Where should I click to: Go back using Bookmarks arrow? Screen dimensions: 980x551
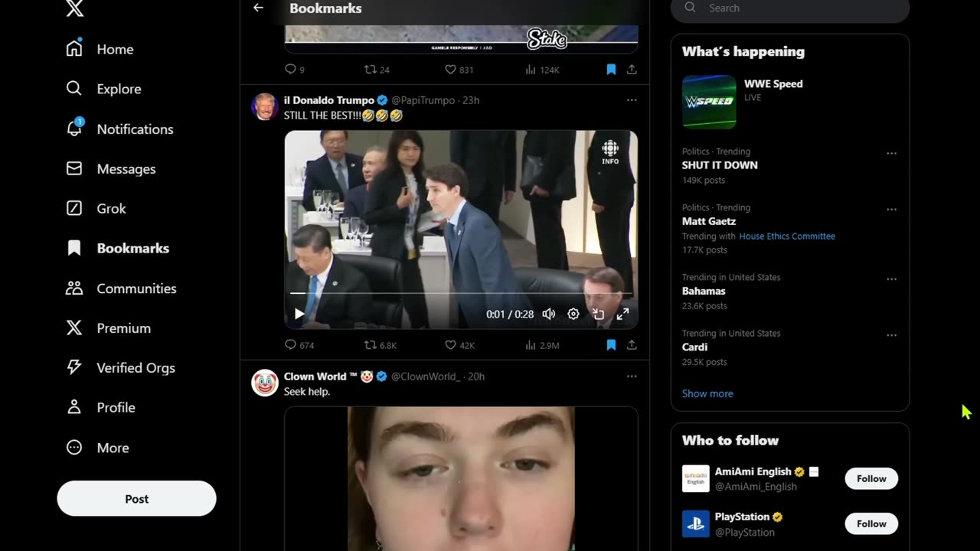click(258, 8)
